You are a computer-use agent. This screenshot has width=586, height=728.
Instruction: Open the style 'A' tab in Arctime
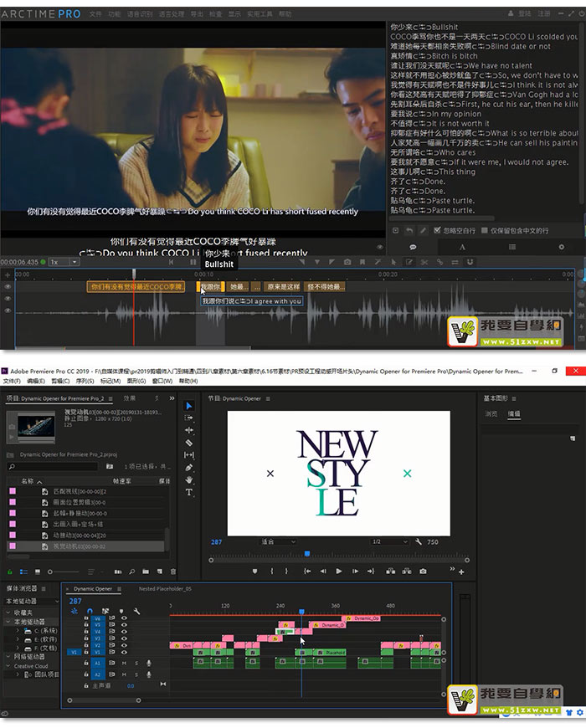pyautogui.click(x=462, y=247)
